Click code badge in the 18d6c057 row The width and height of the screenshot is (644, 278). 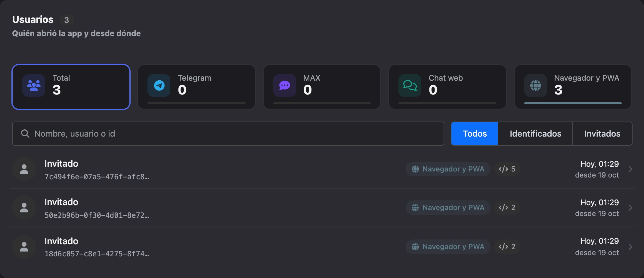point(507,247)
